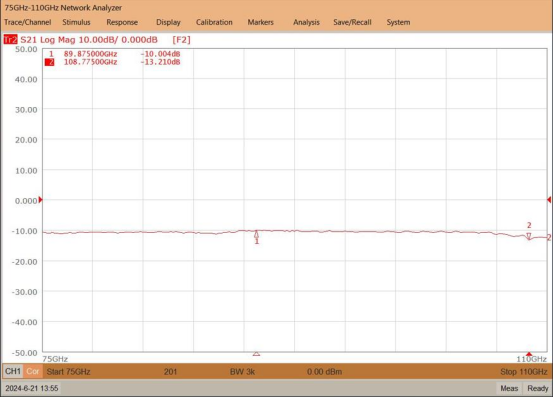Click the 0.00 dBm power value
The image size is (554, 397).
[324, 372]
